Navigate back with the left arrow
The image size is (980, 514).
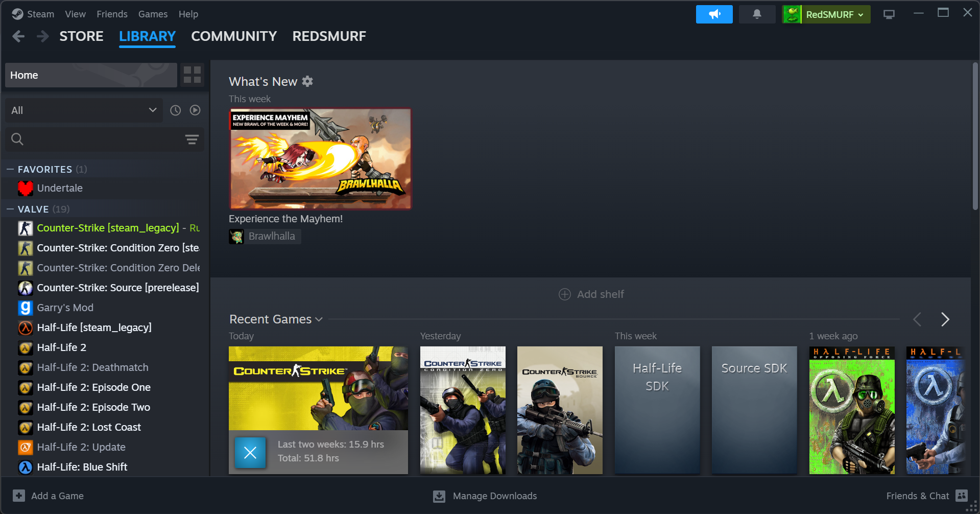[18, 36]
